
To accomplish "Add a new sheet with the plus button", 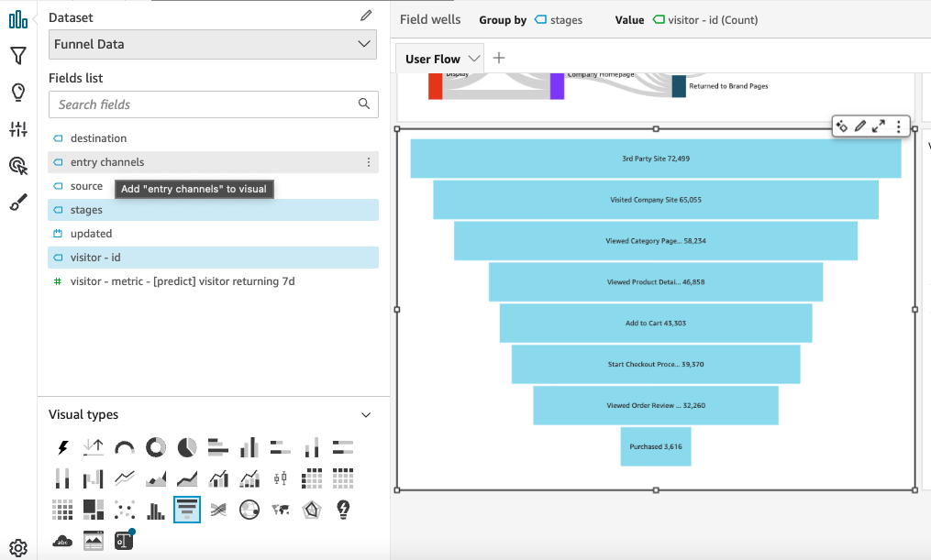I will point(498,57).
